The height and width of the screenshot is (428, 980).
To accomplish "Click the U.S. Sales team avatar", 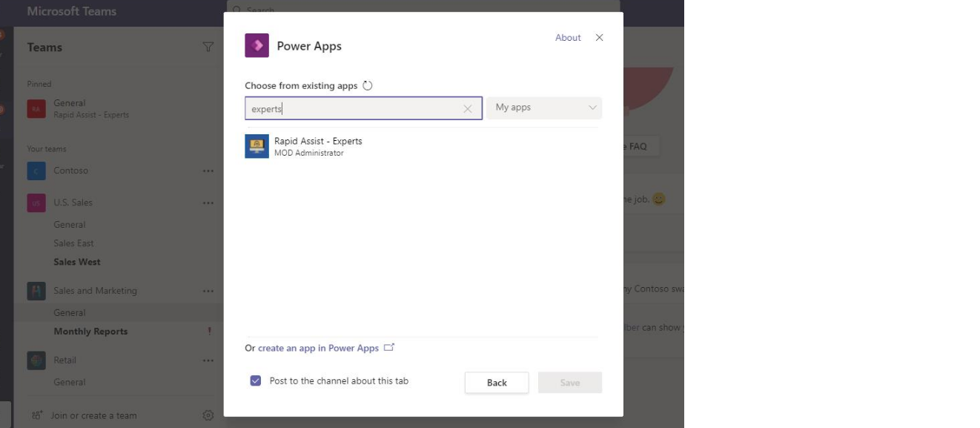I will 36,203.
